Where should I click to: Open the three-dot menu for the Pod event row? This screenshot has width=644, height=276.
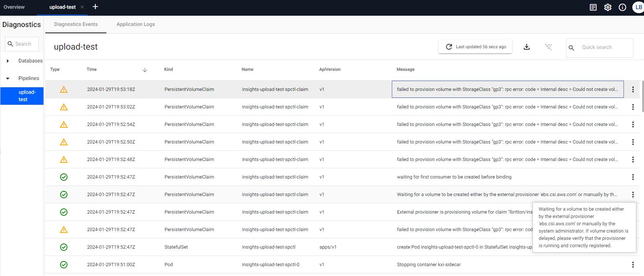pos(633,265)
